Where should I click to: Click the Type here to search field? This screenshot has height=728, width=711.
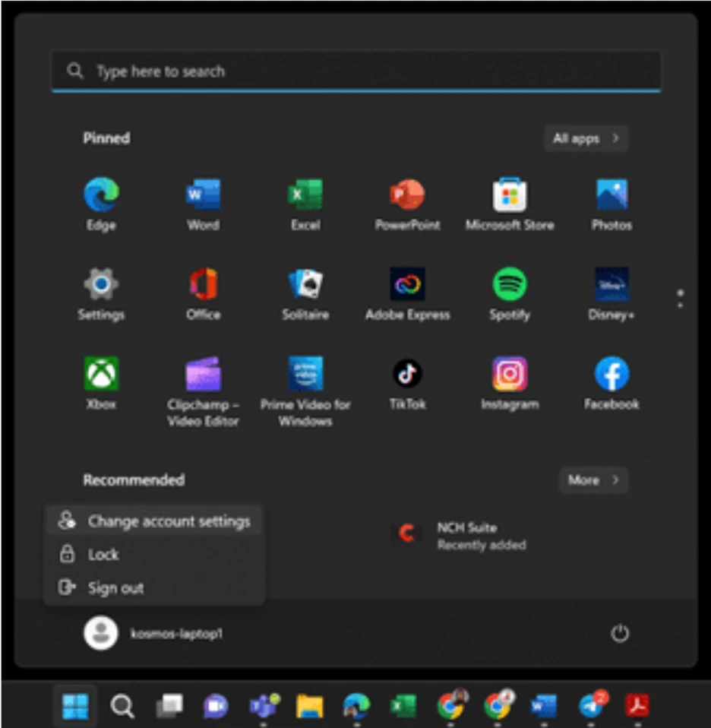pyautogui.click(x=356, y=71)
